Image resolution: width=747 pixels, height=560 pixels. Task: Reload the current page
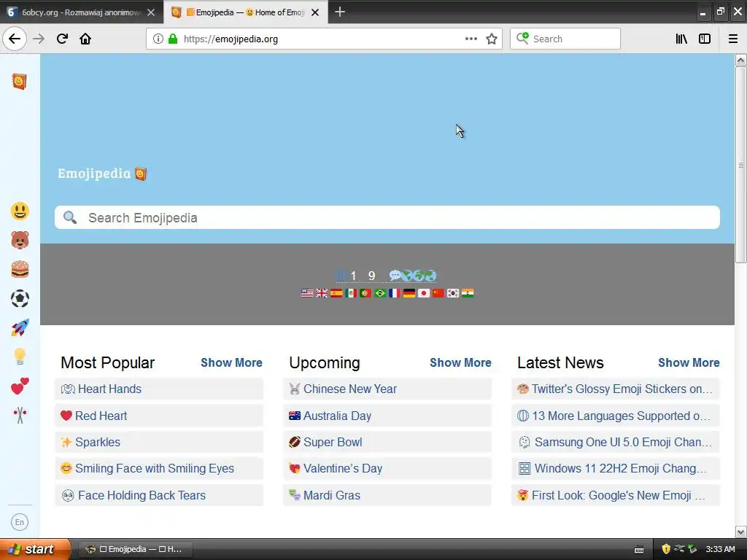pos(62,39)
